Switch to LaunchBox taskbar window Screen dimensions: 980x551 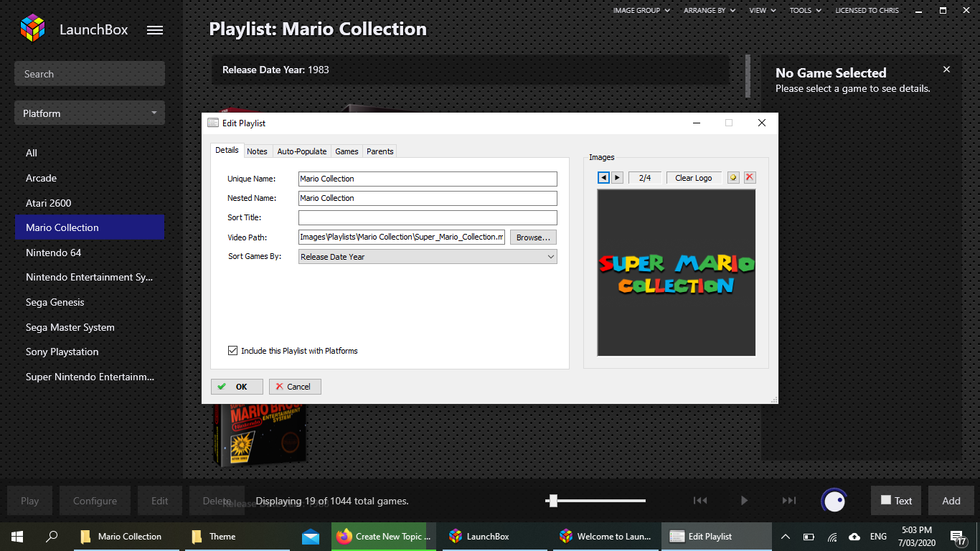tap(495, 536)
